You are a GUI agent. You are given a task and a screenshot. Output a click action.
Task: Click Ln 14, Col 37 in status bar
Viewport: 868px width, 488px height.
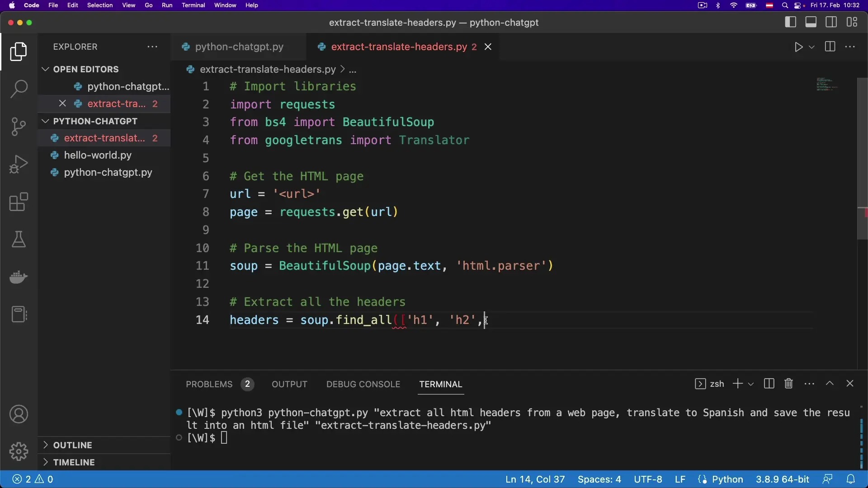point(535,479)
